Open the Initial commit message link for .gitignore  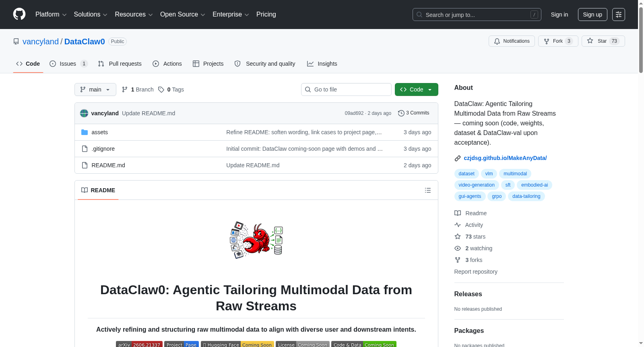(304, 149)
